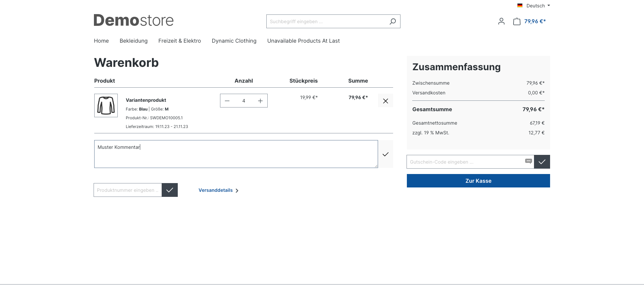Click the Warenkorb heading
This screenshot has height=301, width=644.
point(126,63)
